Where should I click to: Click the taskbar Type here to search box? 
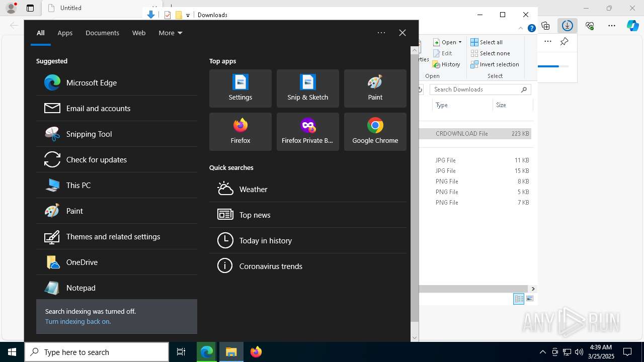tap(97, 352)
